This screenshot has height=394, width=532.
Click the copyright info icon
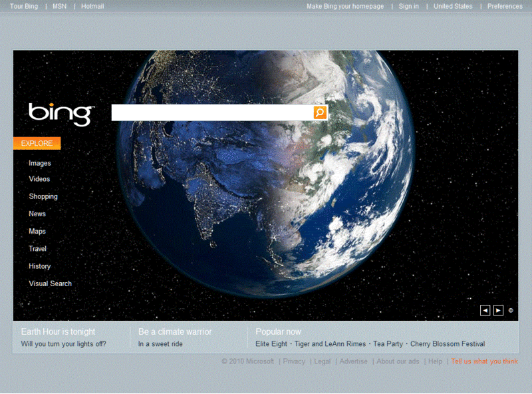[511, 310]
